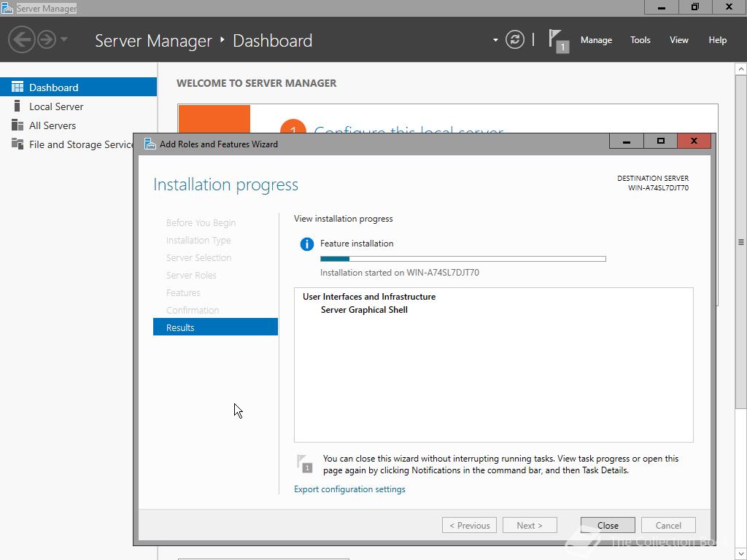Click the Server Manager title bar app icon
The height and width of the screenshot is (560, 747).
tap(7, 8)
